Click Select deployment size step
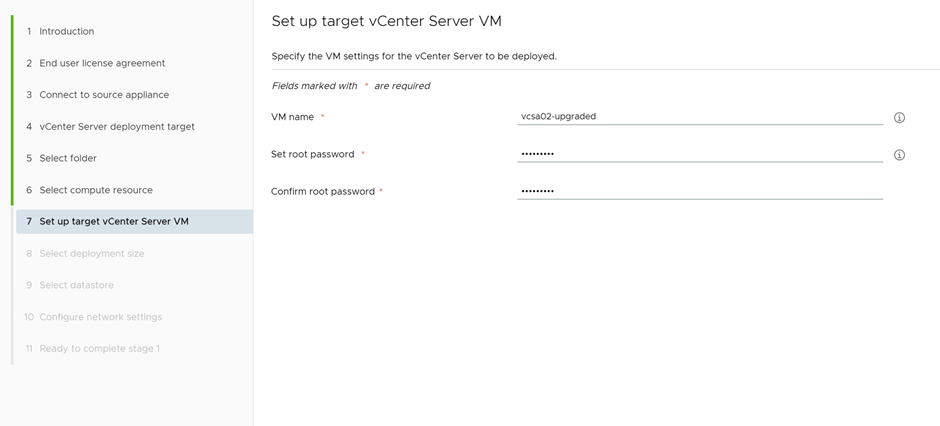 click(x=92, y=253)
